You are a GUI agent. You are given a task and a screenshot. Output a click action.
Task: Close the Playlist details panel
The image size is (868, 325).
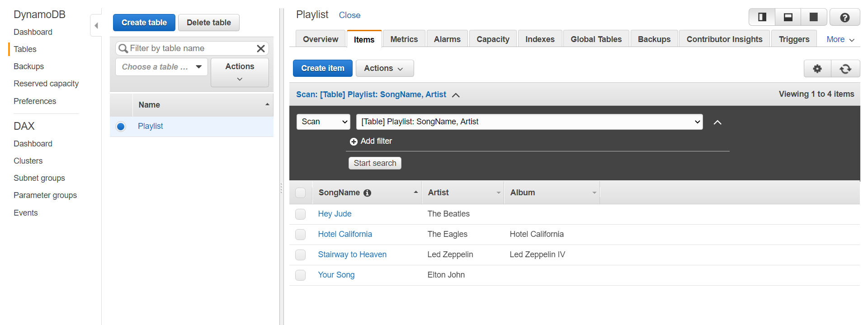point(349,15)
